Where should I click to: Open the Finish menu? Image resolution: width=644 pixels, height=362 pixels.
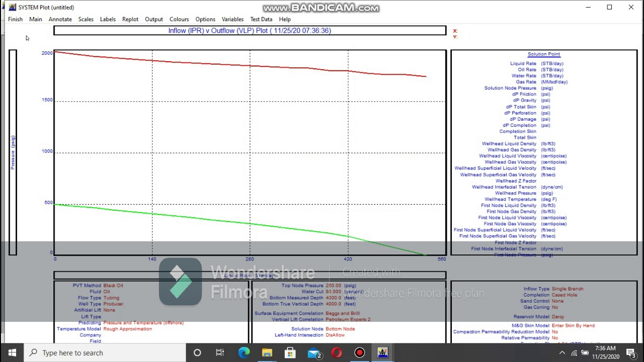(15, 19)
